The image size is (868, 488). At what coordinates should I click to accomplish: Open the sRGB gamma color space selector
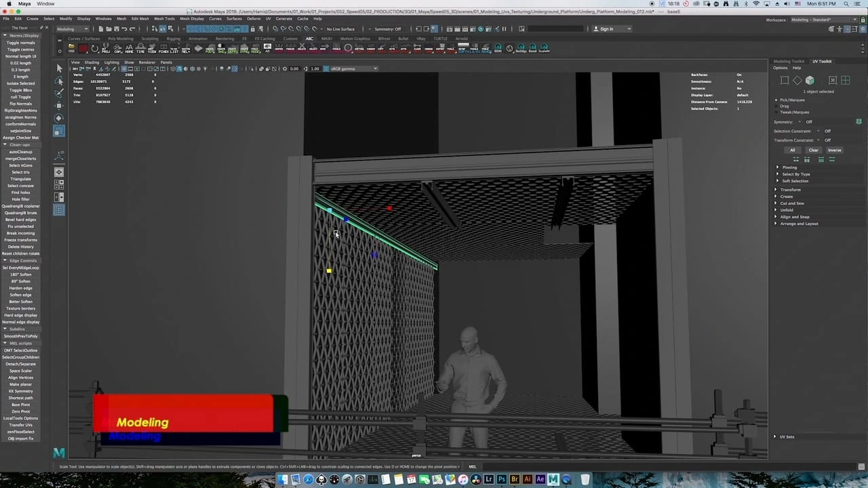[351, 68]
